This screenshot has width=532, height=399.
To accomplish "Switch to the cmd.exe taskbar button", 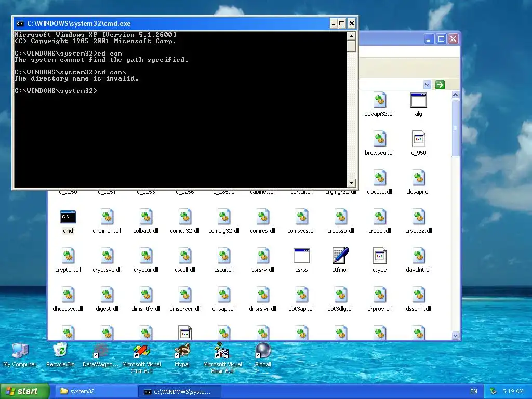I will (180, 392).
